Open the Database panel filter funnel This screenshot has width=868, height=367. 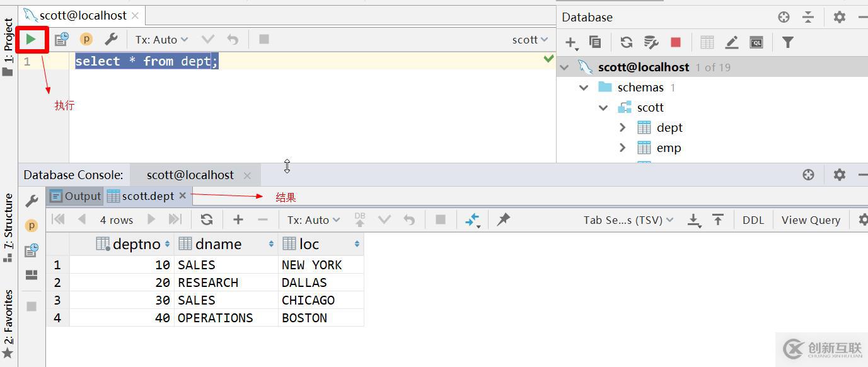pos(787,42)
